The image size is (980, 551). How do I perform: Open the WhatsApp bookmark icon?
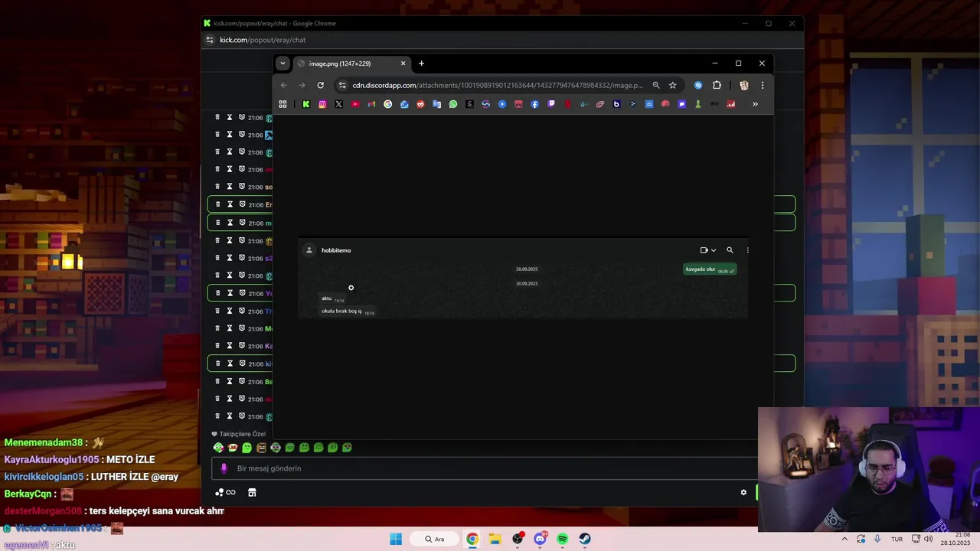point(453,104)
